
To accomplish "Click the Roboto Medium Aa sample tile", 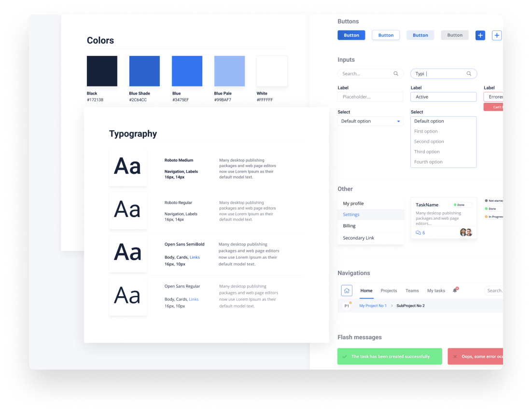I will [128, 167].
